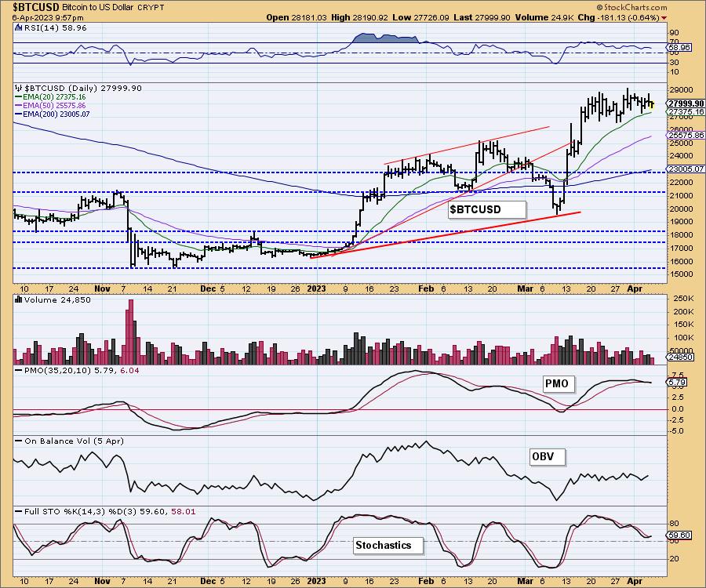Screen dimensions: 706x588
Task: Click the OBV annotation box
Action: 547,457
